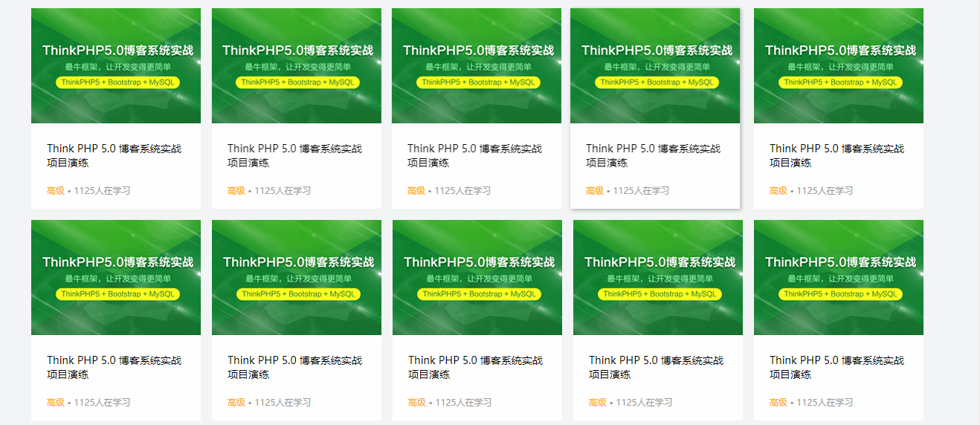Click the title in the highlighted fourth top-row card
Screen dimensions: 980x425
point(653,155)
